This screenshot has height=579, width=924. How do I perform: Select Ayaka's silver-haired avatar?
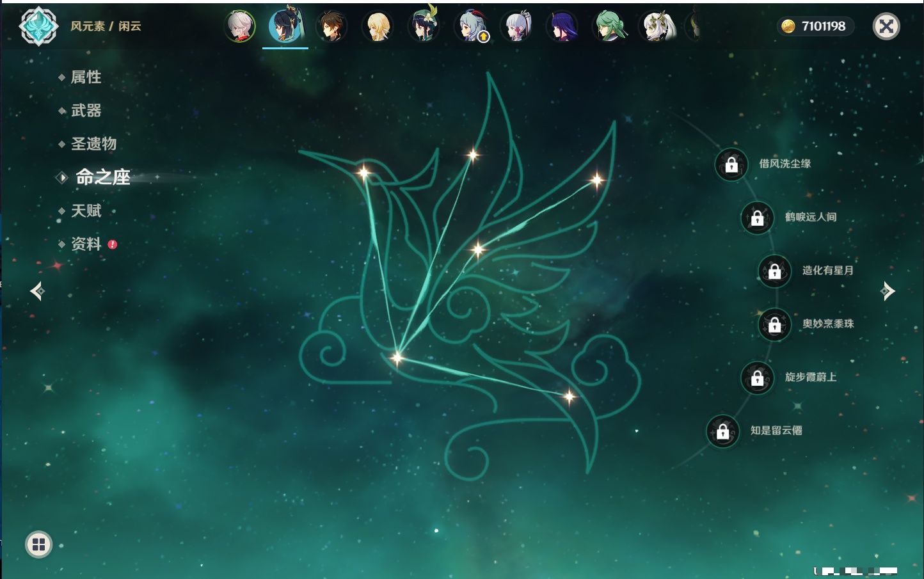(x=517, y=27)
